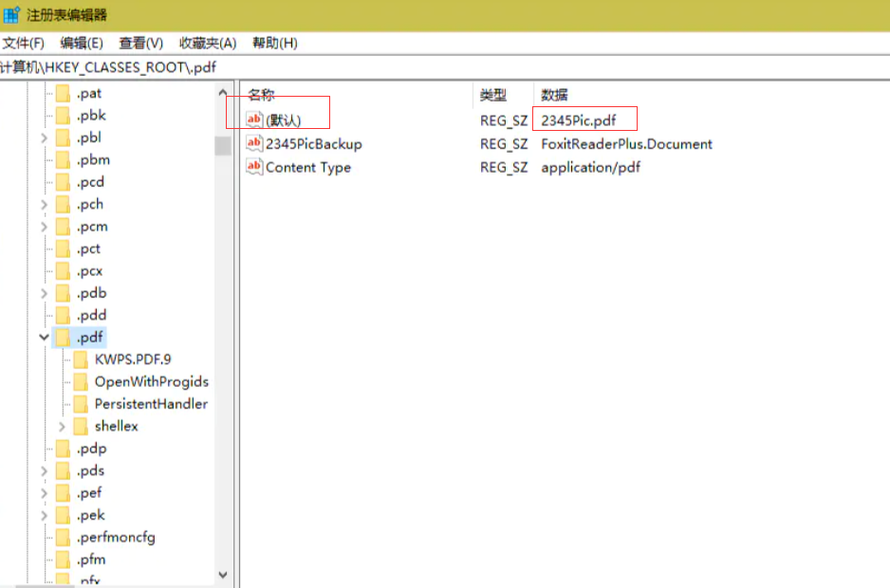
Task: Select the .pcm folder icon
Action: 63,227
